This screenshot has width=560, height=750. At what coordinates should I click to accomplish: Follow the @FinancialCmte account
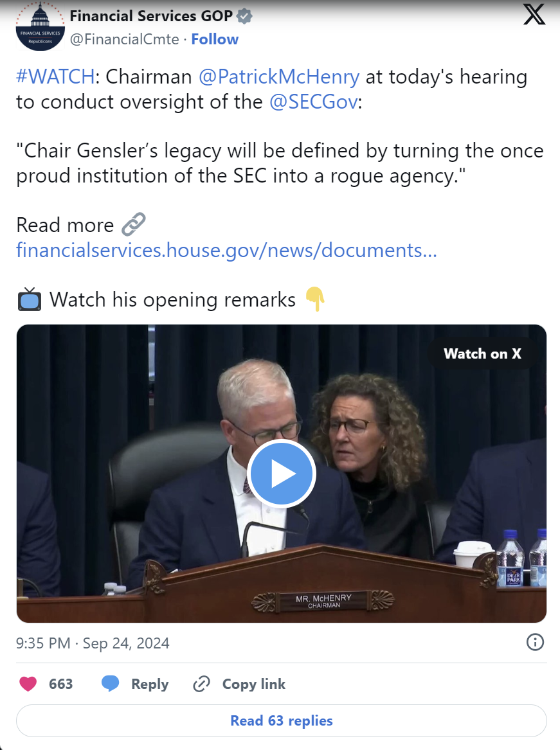(x=215, y=39)
